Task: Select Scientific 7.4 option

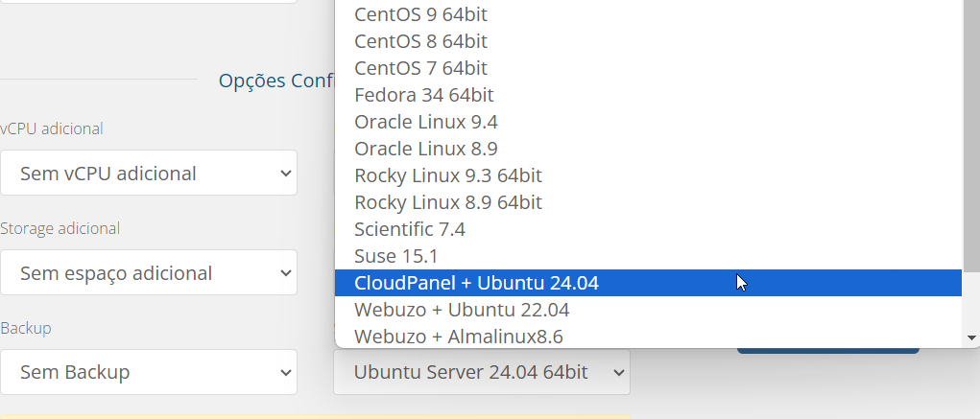Action: click(648, 229)
